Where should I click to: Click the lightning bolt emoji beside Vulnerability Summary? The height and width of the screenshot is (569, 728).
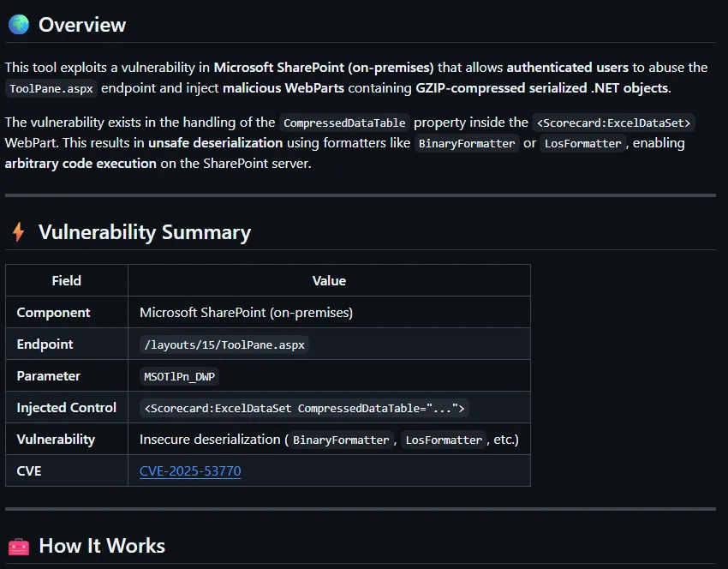tap(18, 232)
